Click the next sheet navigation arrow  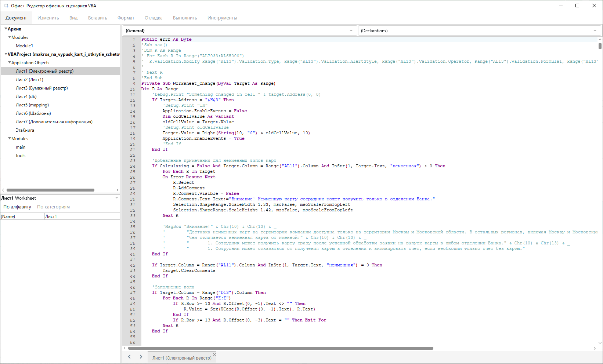click(x=141, y=356)
